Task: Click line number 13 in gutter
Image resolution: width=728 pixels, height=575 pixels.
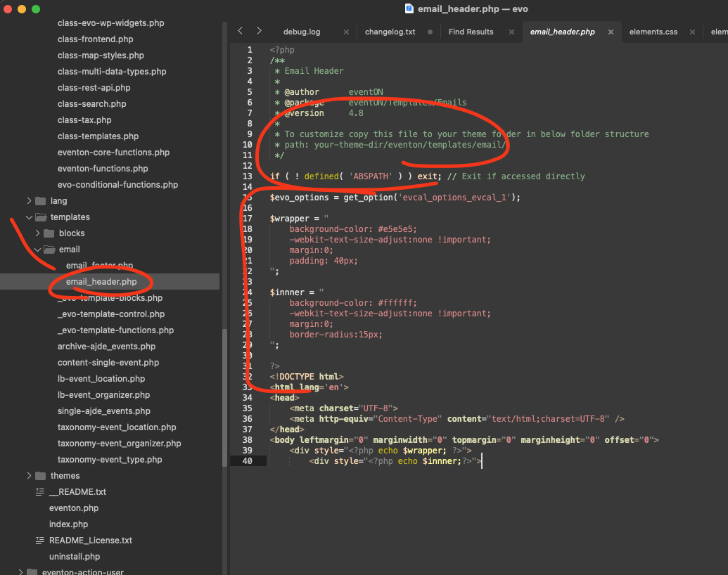Action: click(247, 176)
